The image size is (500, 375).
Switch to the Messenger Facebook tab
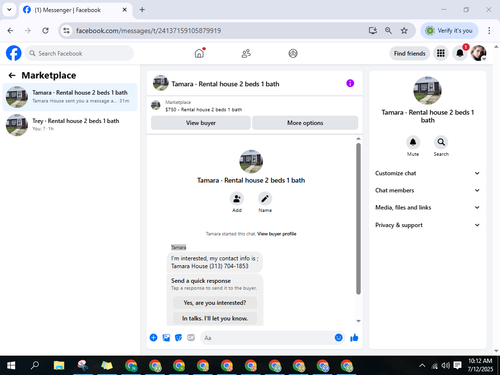pos(75,10)
